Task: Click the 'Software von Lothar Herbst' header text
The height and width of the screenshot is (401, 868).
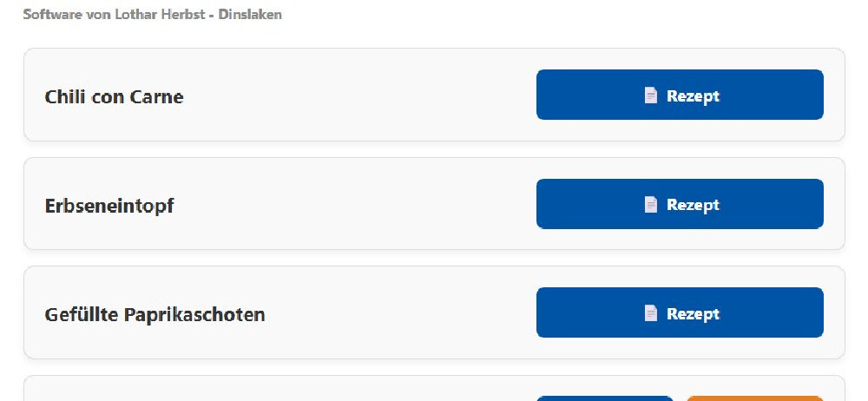Action: click(x=115, y=15)
